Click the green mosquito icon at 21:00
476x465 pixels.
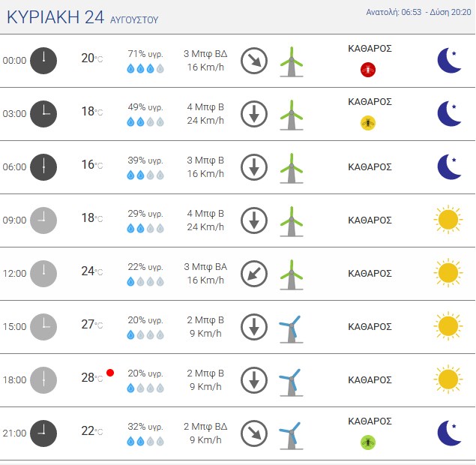tap(367, 442)
